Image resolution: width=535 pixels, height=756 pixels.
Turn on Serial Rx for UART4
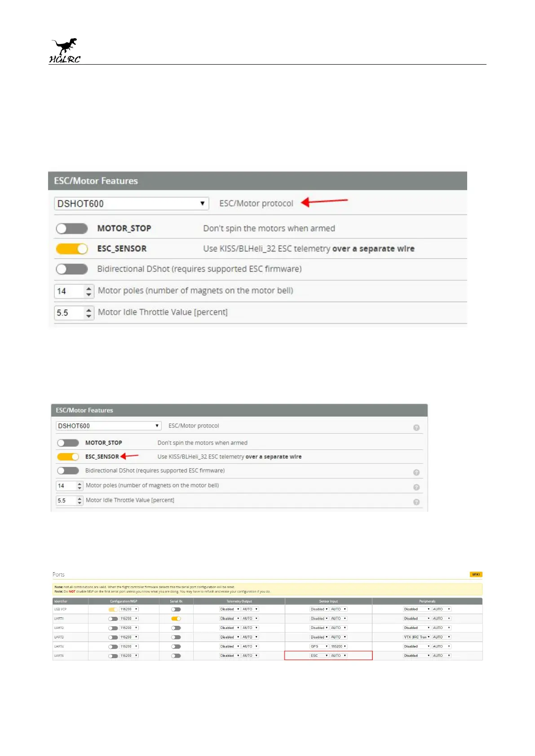[176, 646]
